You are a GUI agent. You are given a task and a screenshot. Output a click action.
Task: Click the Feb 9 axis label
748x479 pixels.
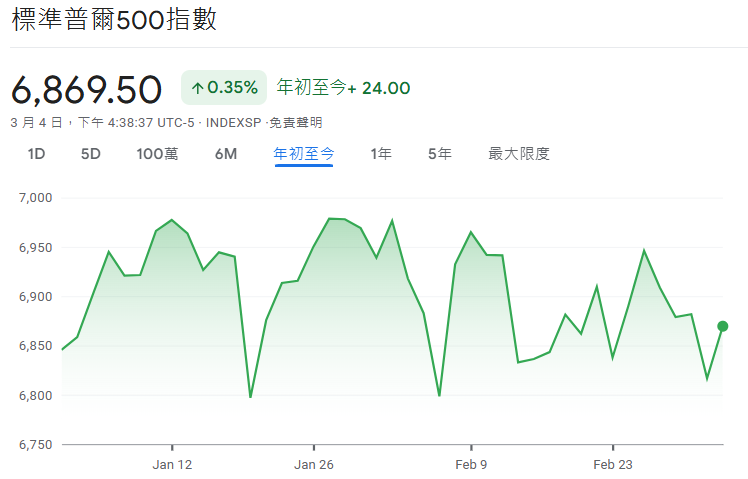[x=471, y=465]
